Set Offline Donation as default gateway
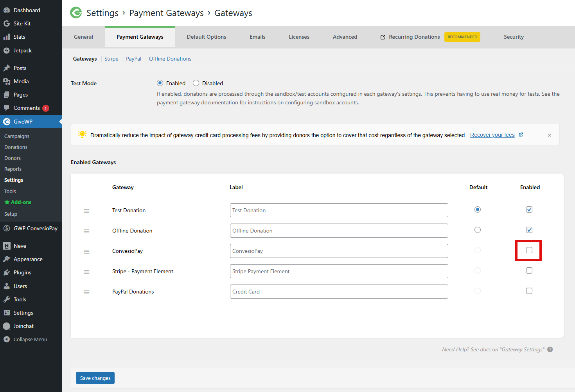The width and height of the screenshot is (575, 392). [x=478, y=230]
